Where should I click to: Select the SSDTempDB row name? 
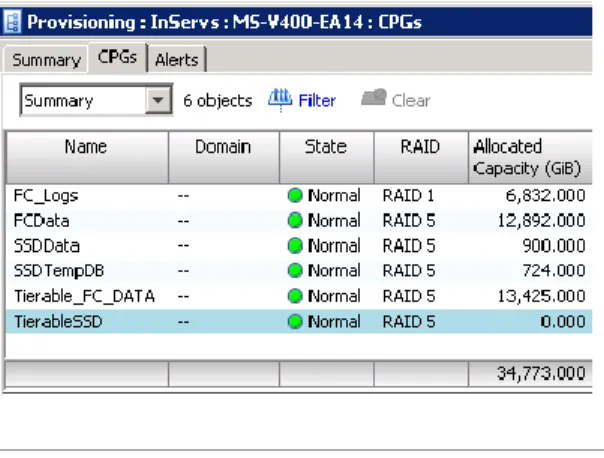59,271
